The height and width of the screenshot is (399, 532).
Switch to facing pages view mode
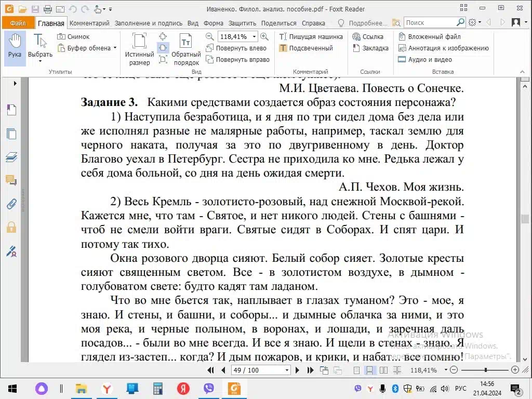coord(384,370)
